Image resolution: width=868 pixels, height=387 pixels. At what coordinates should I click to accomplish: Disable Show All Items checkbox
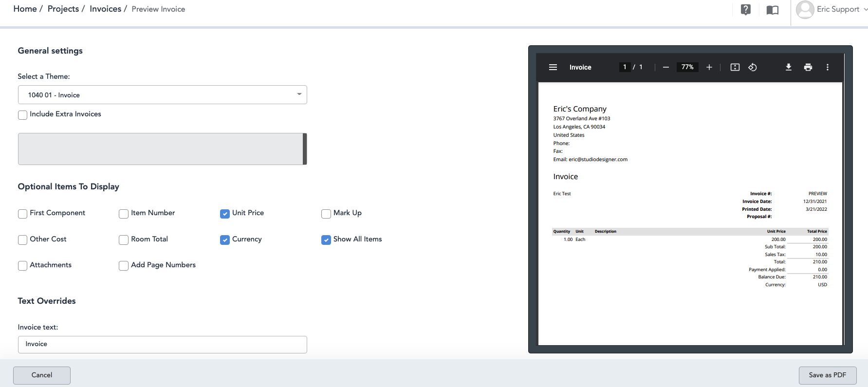coord(326,240)
